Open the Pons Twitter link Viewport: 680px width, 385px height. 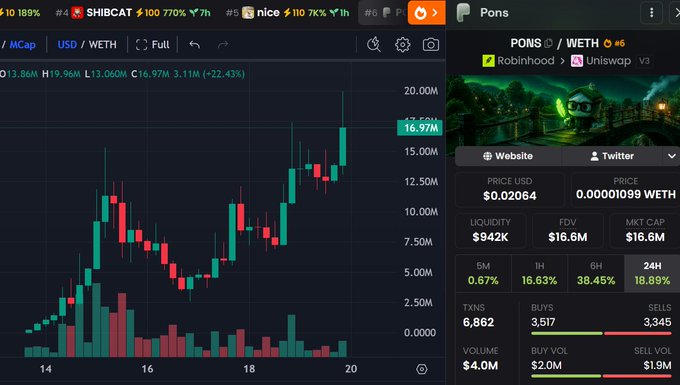(x=612, y=156)
